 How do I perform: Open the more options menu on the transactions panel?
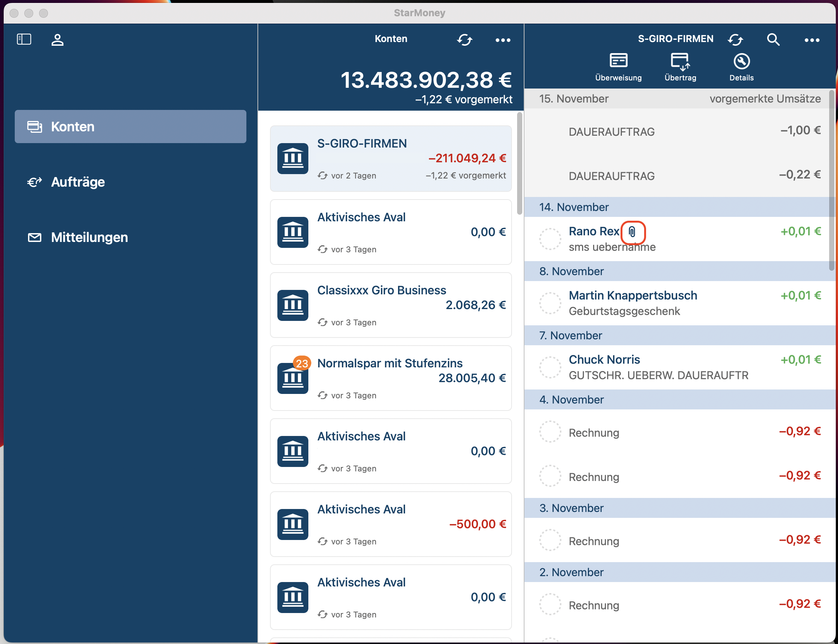point(811,40)
